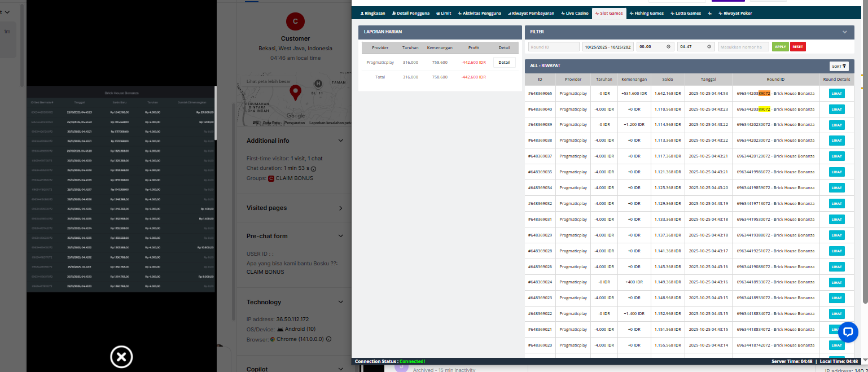Click the info icon next to Chrome browser
Screen dimensions: 868x372
[x=328, y=339]
